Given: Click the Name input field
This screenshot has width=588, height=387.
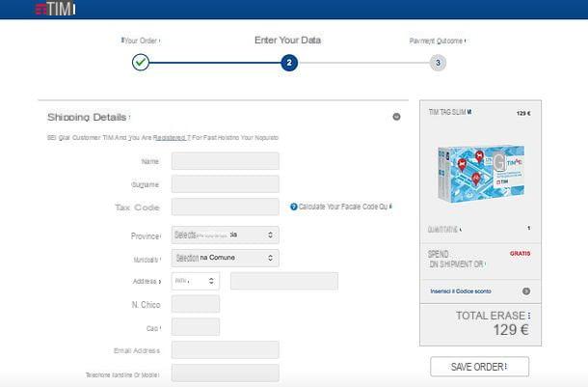Looking at the screenshot, I should click(225, 161).
